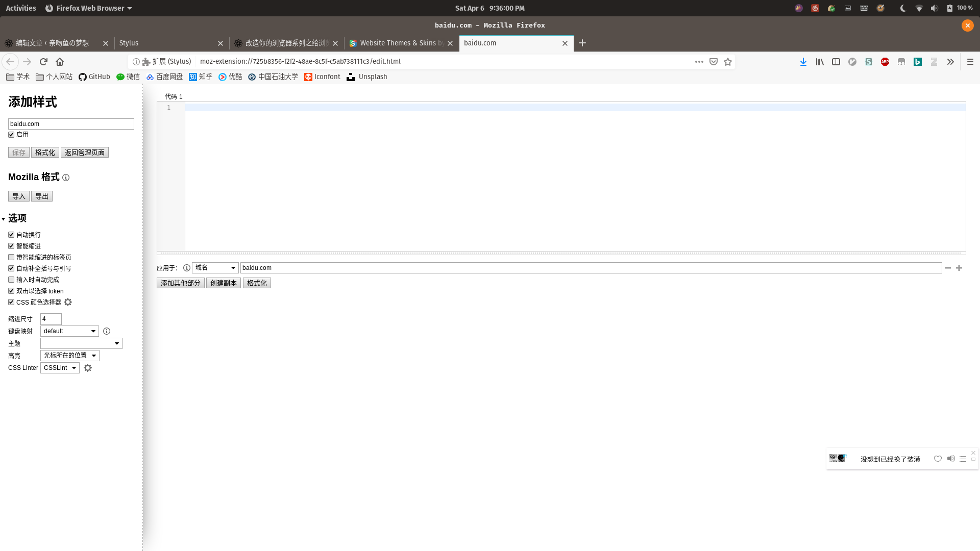Click the 返回管理页面 button

85,153
